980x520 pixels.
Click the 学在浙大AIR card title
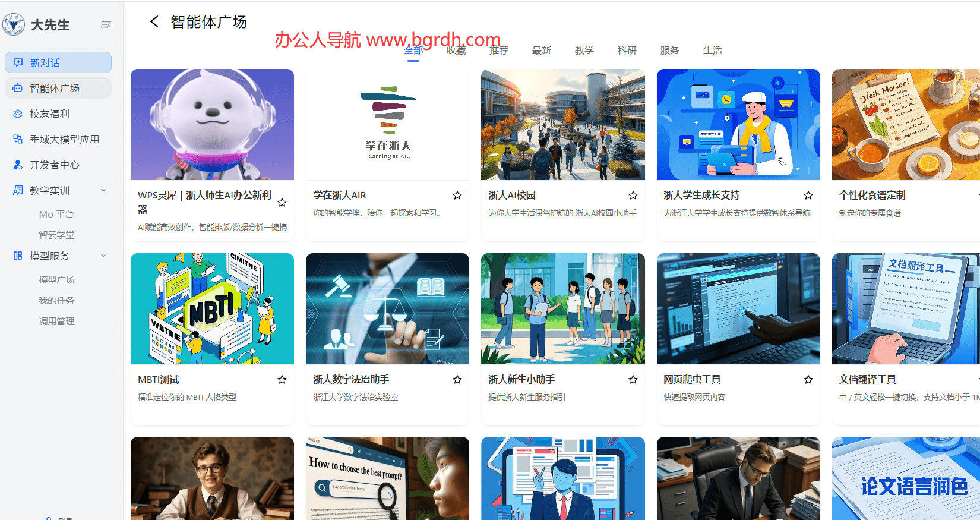coord(340,196)
